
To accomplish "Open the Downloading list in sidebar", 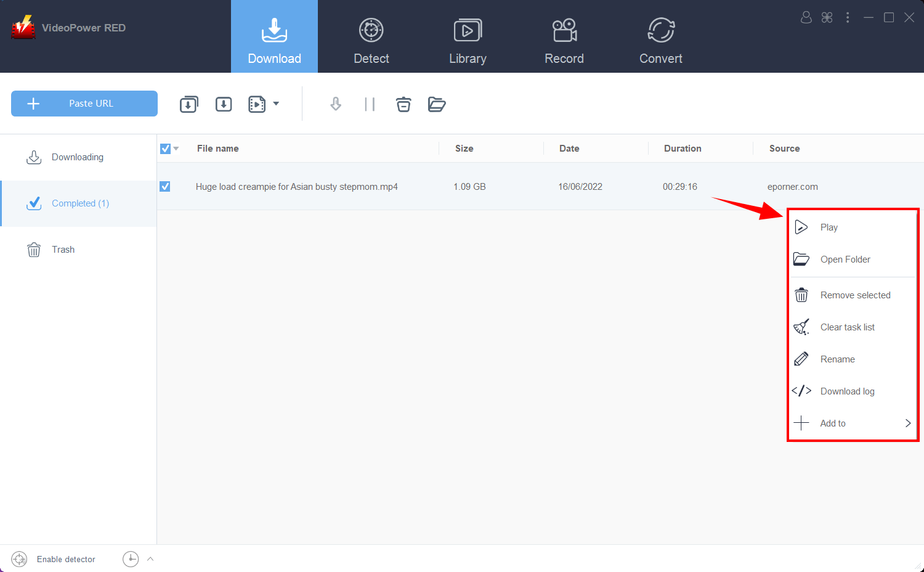I will [x=78, y=157].
